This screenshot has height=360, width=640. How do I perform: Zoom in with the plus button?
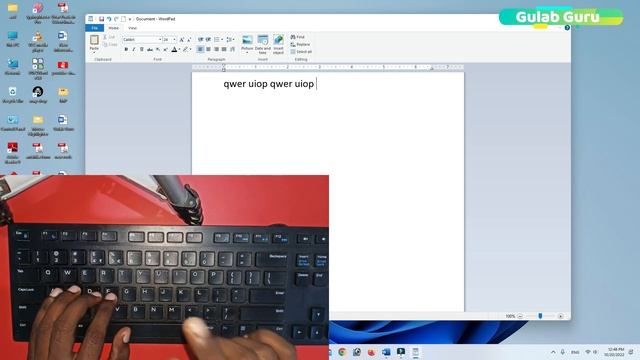(x=560, y=316)
